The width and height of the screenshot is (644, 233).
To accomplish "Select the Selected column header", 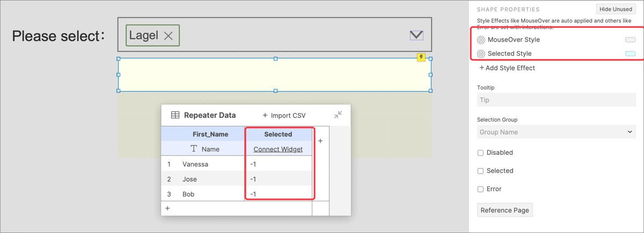I will point(278,134).
